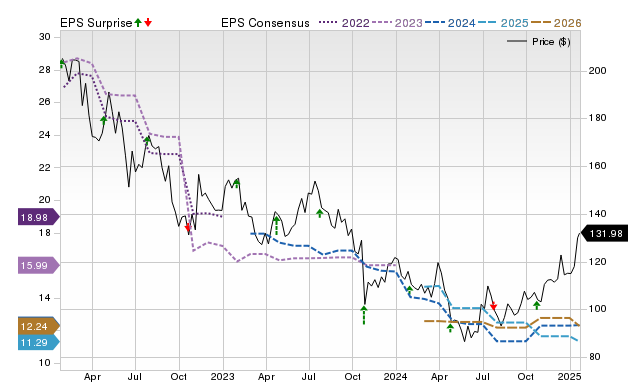
Task: Toggle the 2025 EPS consensus legend entry
Action: [503, 23]
